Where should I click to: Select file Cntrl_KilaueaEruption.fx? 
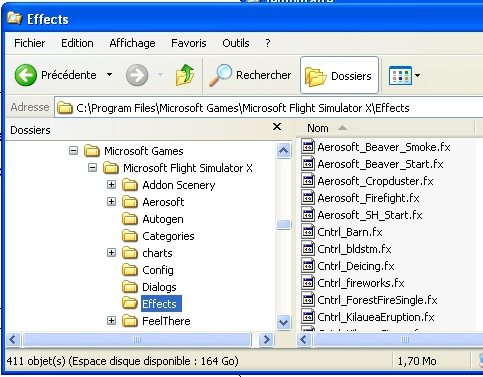pyautogui.click(x=376, y=317)
